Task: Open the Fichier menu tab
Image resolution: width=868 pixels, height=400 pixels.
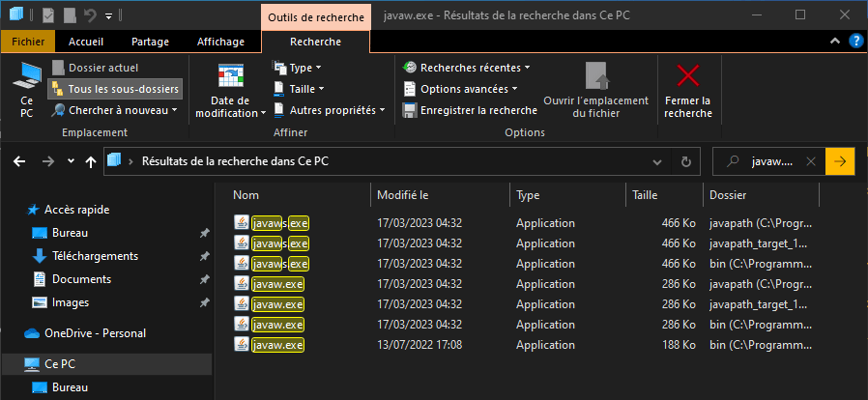Action: pyautogui.click(x=28, y=42)
